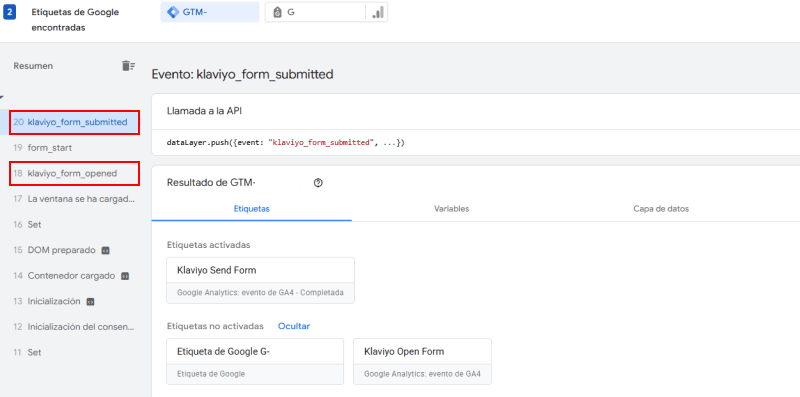The height and width of the screenshot is (397, 800).
Task: Open the Klaviyo Open Form tag card
Action: [422, 361]
